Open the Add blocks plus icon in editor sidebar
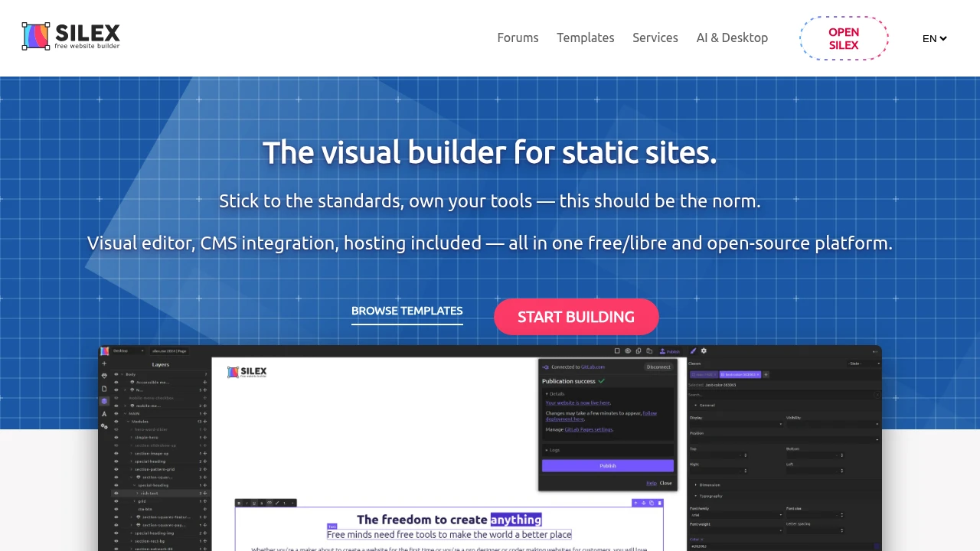The height and width of the screenshot is (551, 980). tap(104, 364)
